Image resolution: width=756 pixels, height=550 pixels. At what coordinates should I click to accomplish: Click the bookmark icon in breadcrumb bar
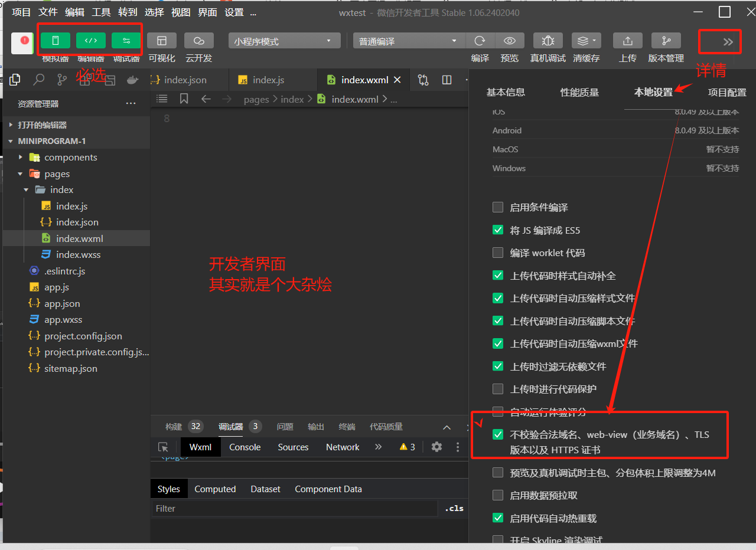tap(184, 99)
